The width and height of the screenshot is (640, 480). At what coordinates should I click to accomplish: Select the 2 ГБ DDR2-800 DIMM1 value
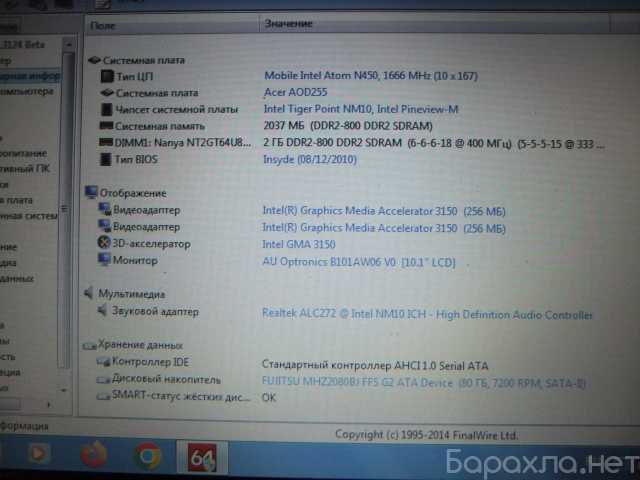coord(434,143)
